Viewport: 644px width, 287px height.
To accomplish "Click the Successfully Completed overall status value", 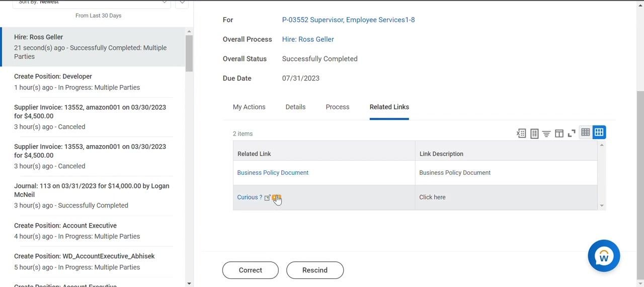I will click(x=319, y=59).
